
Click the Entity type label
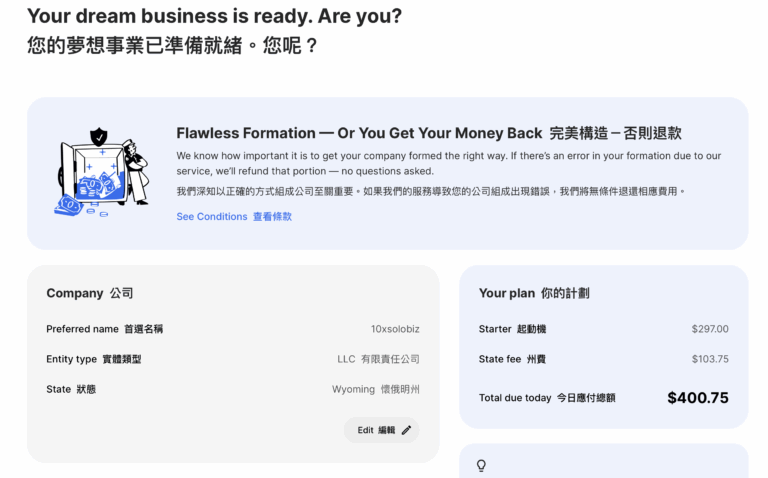pos(93,359)
